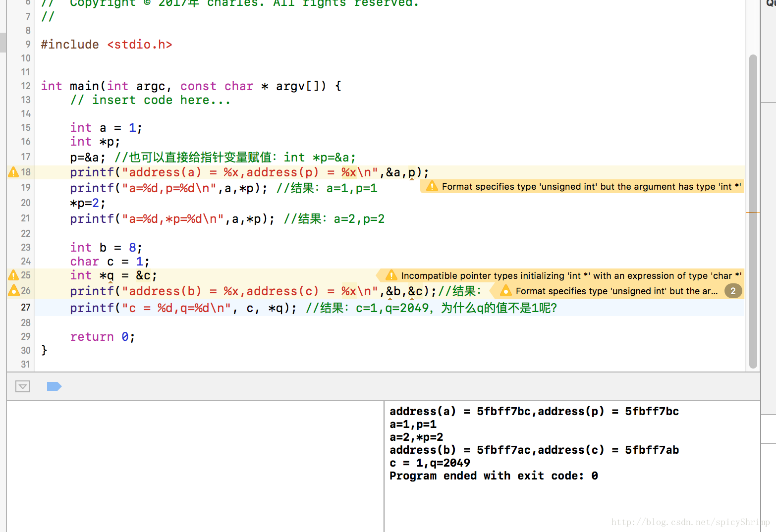Click the '*p=2;' statement

(x=88, y=203)
